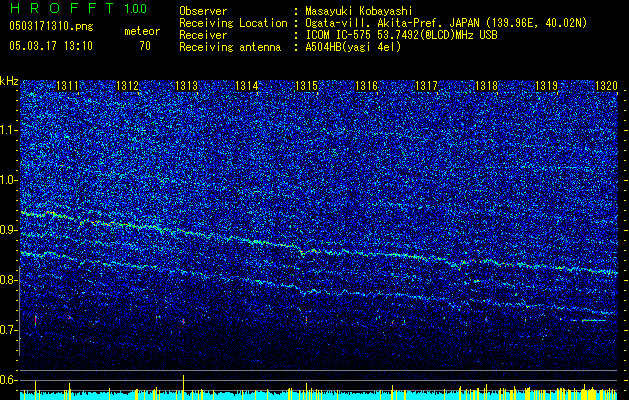Click time marker 1316 on spectrogram
Viewport: 629px width, 400px height.
366,86
